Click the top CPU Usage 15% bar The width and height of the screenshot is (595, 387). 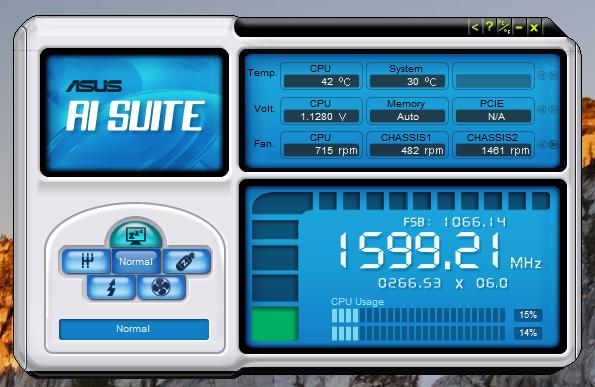point(418,315)
